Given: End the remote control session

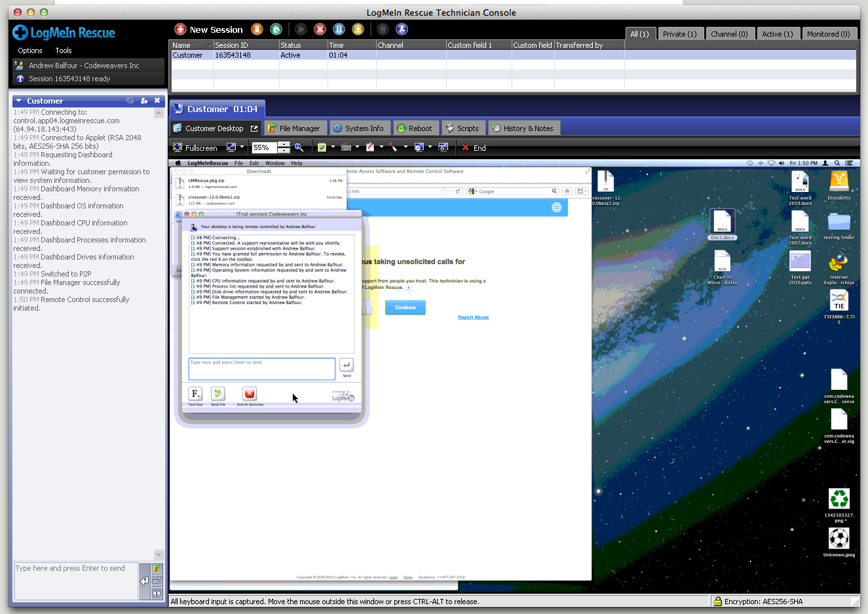Looking at the screenshot, I should [474, 148].
